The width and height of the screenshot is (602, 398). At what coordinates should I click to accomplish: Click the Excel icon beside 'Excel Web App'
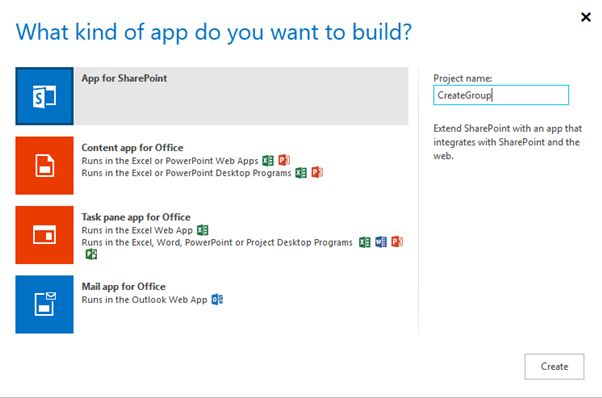click(x=202, y=230)
